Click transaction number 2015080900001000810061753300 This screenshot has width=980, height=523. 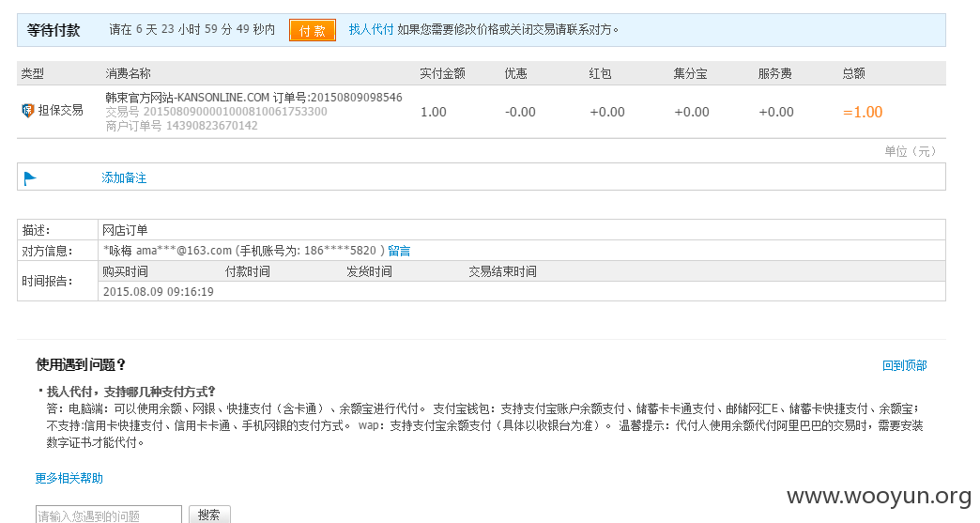click(x=235, y=111)
